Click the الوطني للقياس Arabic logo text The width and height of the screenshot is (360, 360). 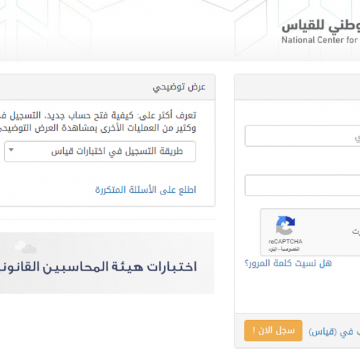pos(321,27)
